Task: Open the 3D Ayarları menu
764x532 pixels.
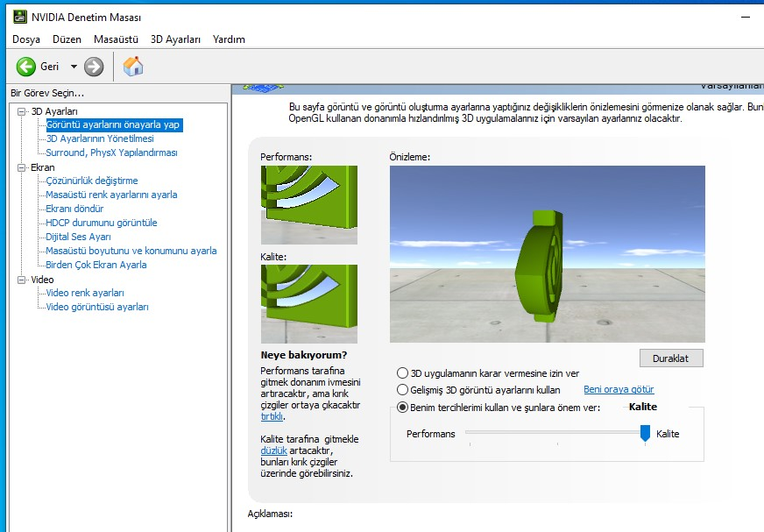Action: pos(175,39)
